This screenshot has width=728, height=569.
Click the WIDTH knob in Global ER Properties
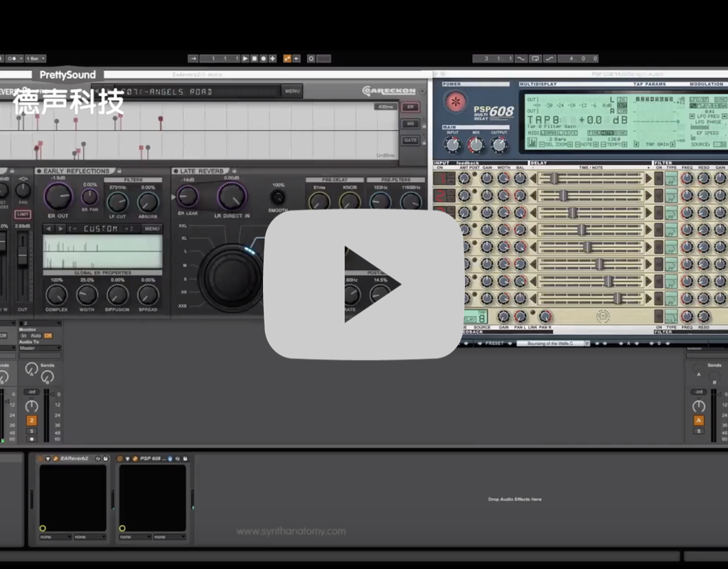click(x=87, y=294)
